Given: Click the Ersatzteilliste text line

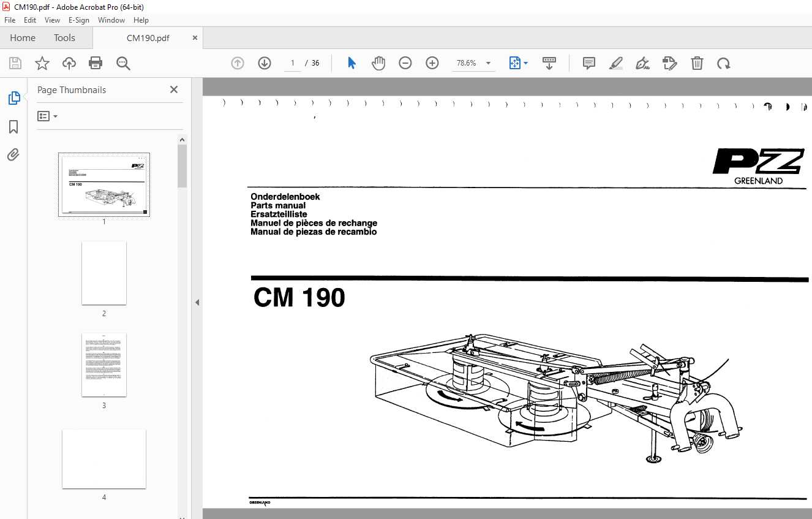Looking at the screenshot, I should point(279,214).
